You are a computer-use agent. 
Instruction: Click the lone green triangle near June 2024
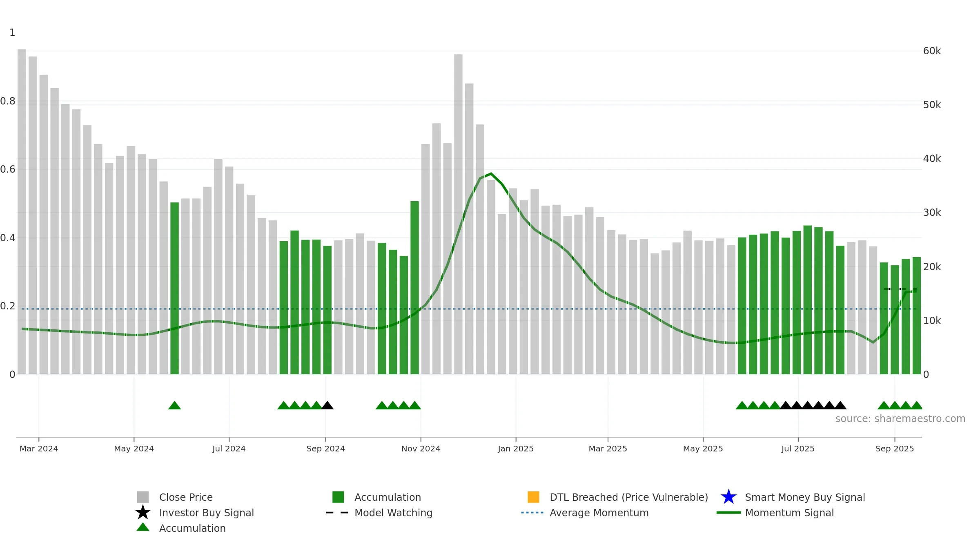click(x=174, y=405)
